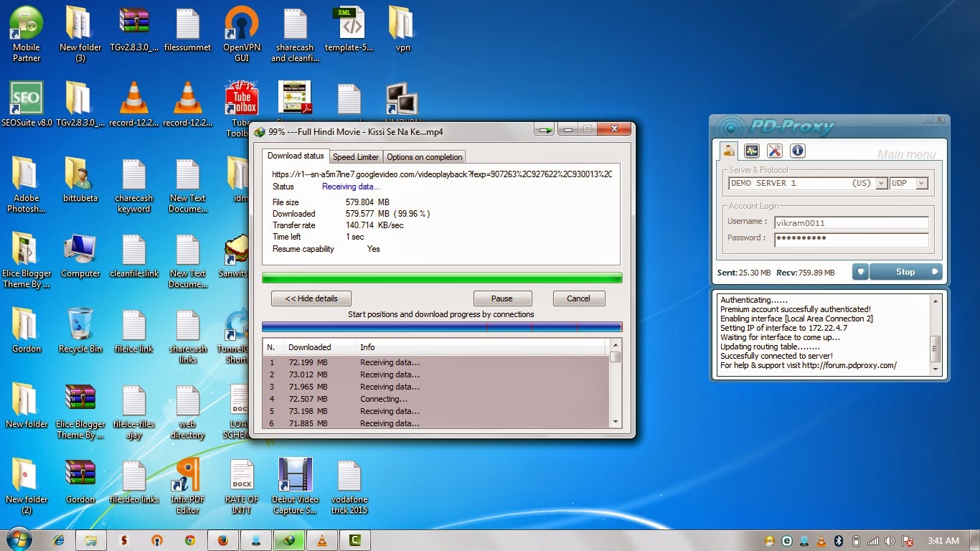
Task: Open the Adobe Photoshop folder on the desktop
Action: coord(27,185)
